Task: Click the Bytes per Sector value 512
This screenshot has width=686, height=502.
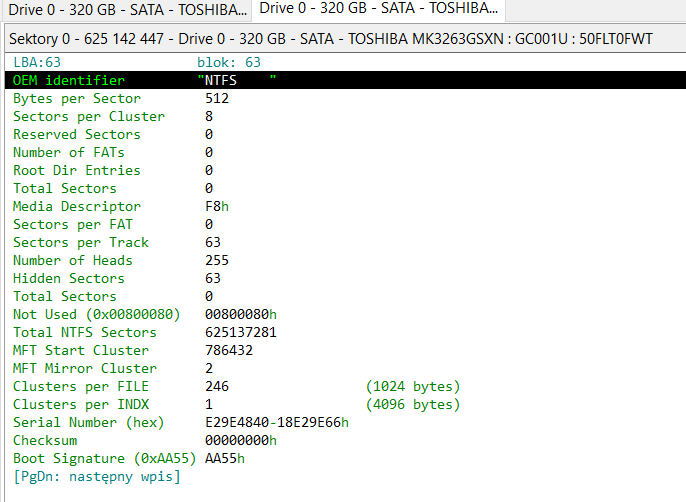Action: click(217, 98)
